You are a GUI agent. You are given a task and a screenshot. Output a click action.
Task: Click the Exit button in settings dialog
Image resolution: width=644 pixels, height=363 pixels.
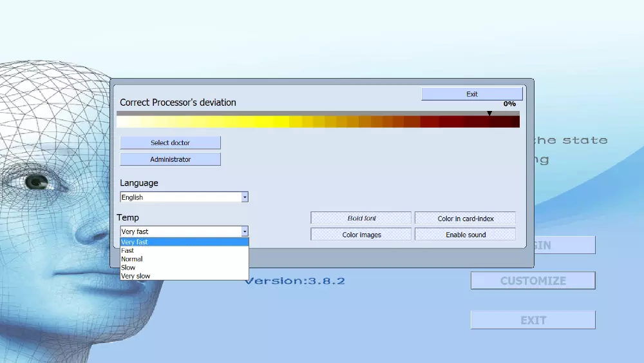(472, 93)
